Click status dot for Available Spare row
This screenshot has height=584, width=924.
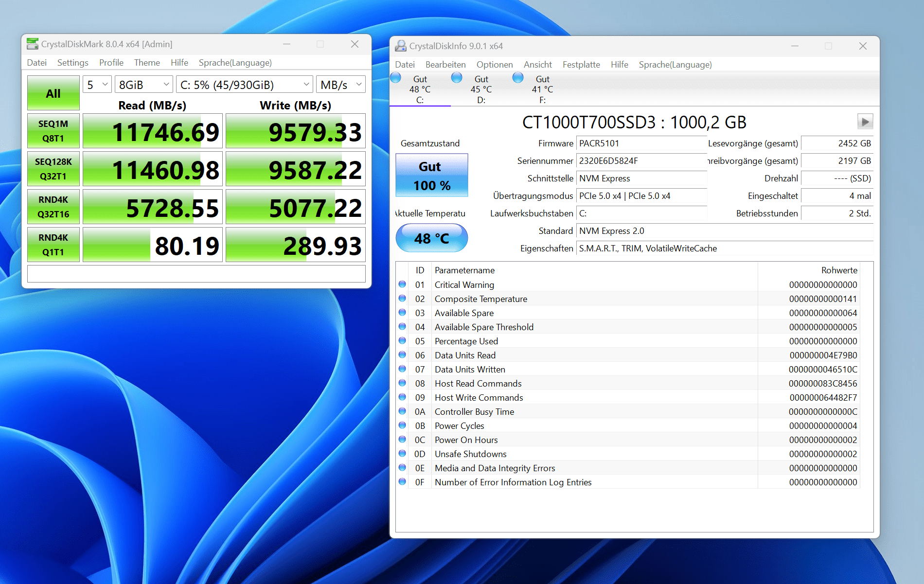point(402,312)
